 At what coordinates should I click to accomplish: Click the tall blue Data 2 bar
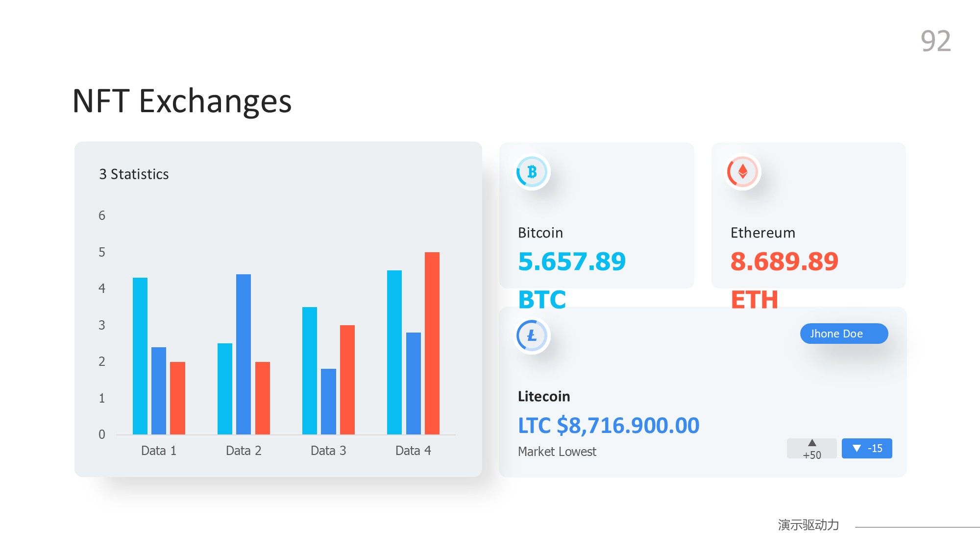(244, 354)
